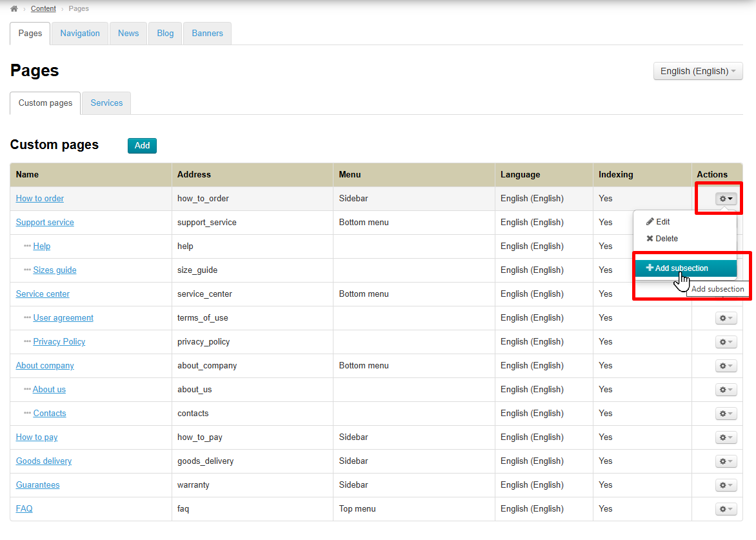The width and height of the screenshot is (756, 540).
Task: Open actions dropdown for Goods delivery row
Action: [x=726, y=461]
